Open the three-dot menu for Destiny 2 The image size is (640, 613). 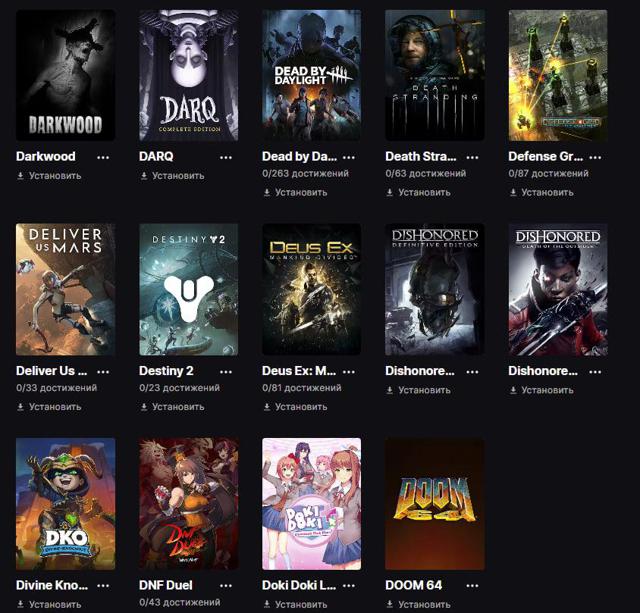[x=226, y=371]
